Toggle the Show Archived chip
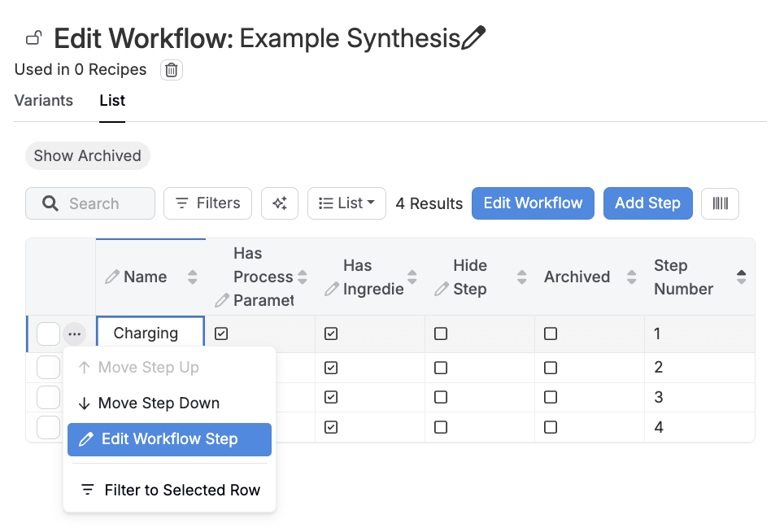 (x=88, y=156)
